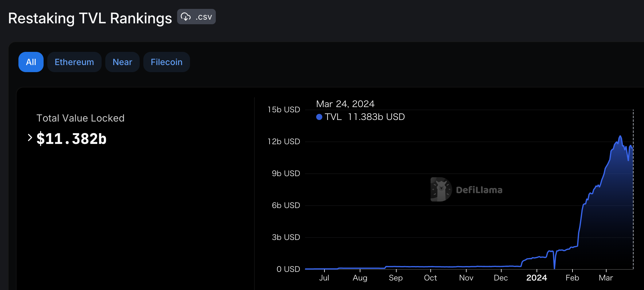Click the Aug label on the time axis
The width and height of the screenshot is (644, 290).
360,278
